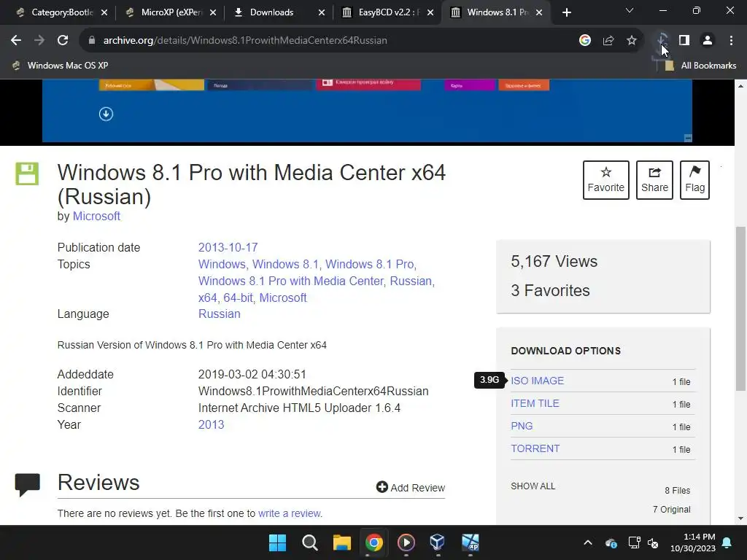Click the identifier Windows8.1ProwithMediaCenterx64Russian
This screenshot has height=560, width=747.
tap(314, 392)
